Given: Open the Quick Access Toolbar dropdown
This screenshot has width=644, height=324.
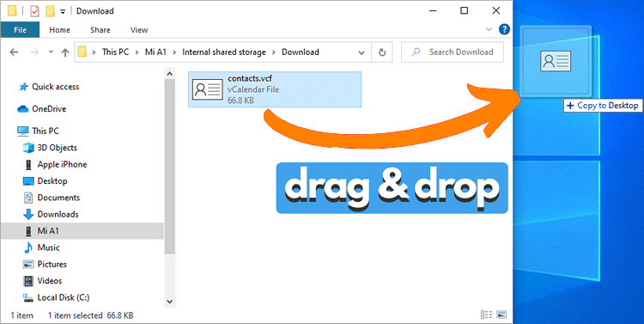Looking at the screenshot, I should [63, 11].
